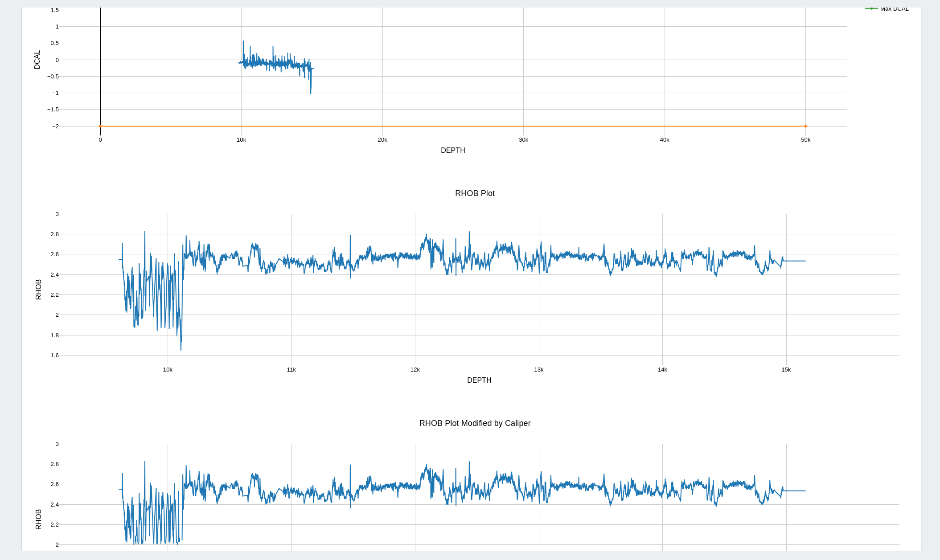Screen dimensions: 940x560
Task: Click the DEPTH label under RHOB Plot
Action: 479,380
